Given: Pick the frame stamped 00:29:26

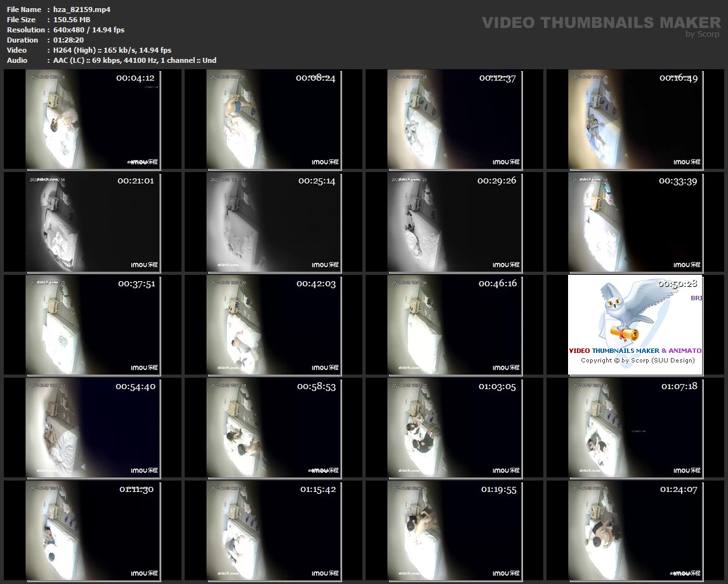Looking at the screenshot, I should point(454,222).
